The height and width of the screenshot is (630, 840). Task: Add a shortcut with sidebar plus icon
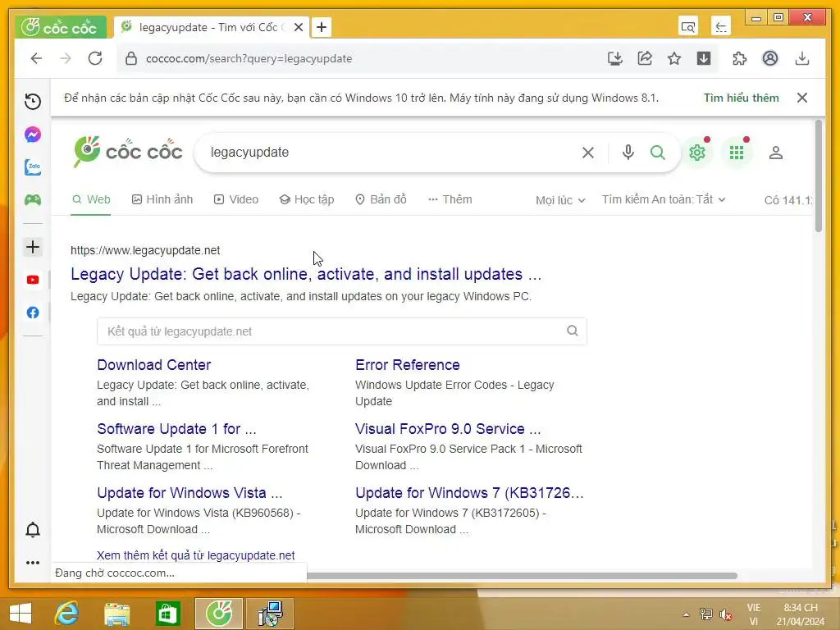(33, 247)
